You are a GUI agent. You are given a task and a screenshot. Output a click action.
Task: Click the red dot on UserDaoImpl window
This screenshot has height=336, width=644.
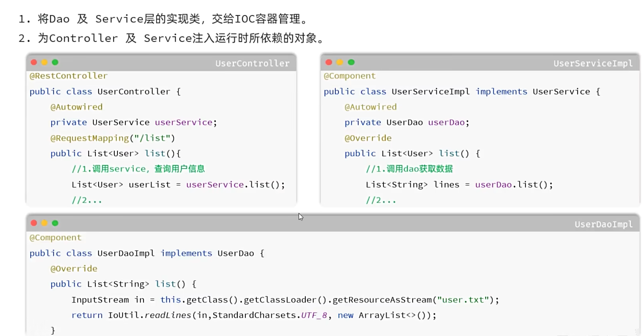pyautogui.click(x=34, y=223)
